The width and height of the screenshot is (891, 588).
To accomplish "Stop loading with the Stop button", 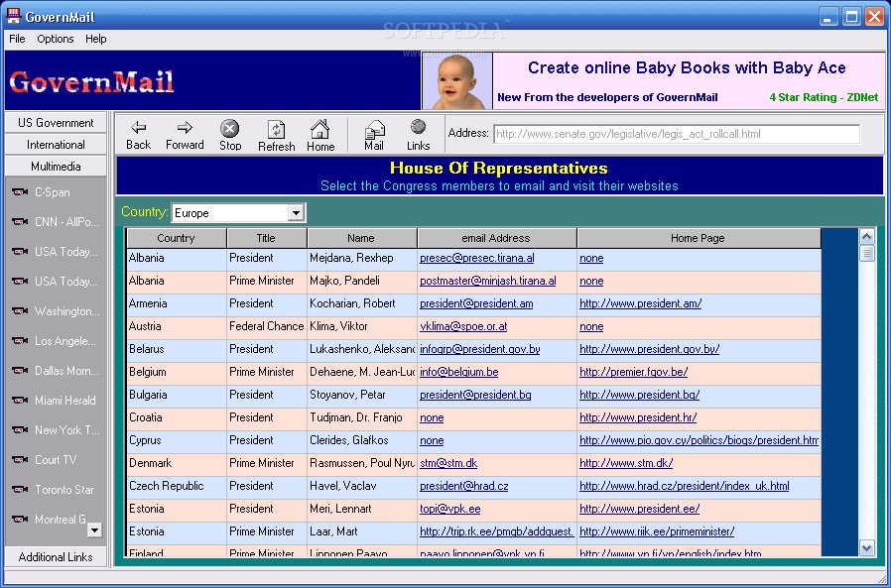I will (x=230, y=135).
